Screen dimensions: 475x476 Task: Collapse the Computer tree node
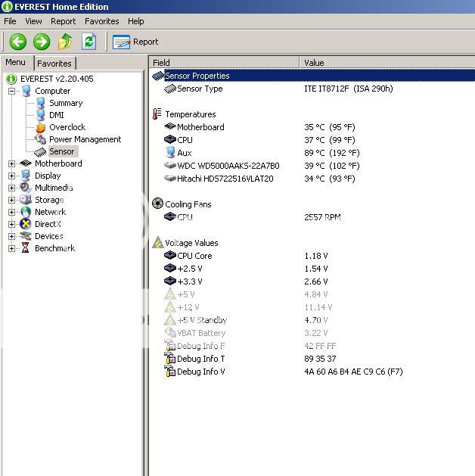[x=11, y=91]
